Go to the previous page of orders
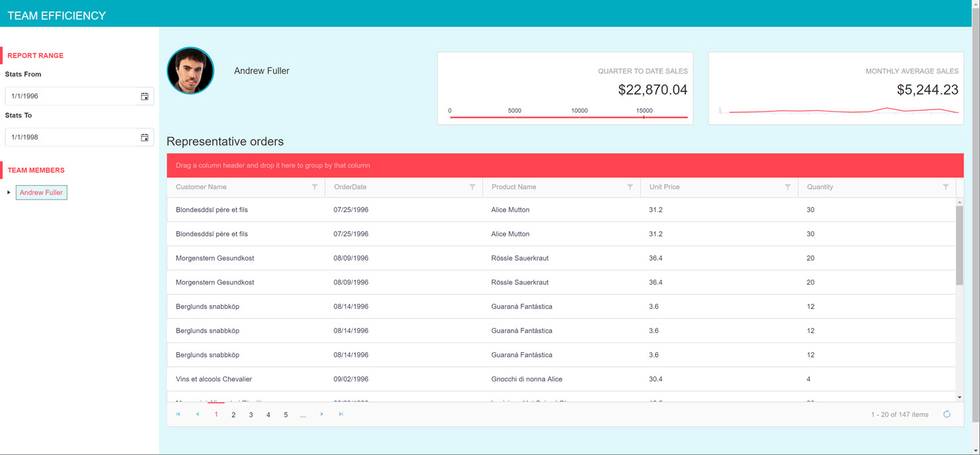 point(197,415)
